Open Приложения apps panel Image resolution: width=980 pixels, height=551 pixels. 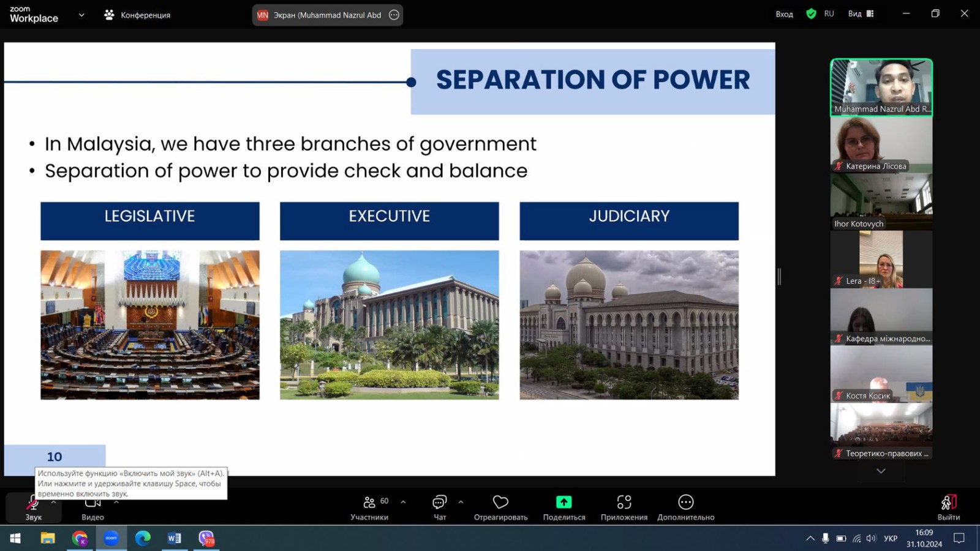(x=624, y=508)
